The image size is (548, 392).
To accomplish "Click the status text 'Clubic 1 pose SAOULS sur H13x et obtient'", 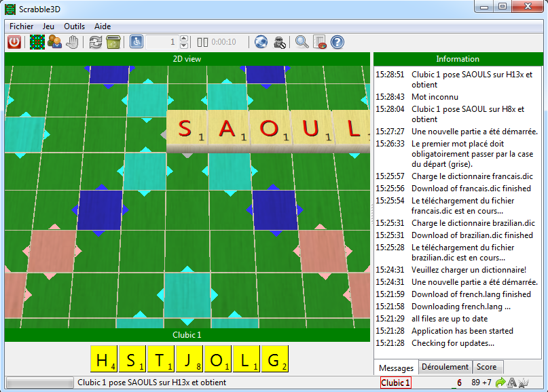I will click(151, 383).
